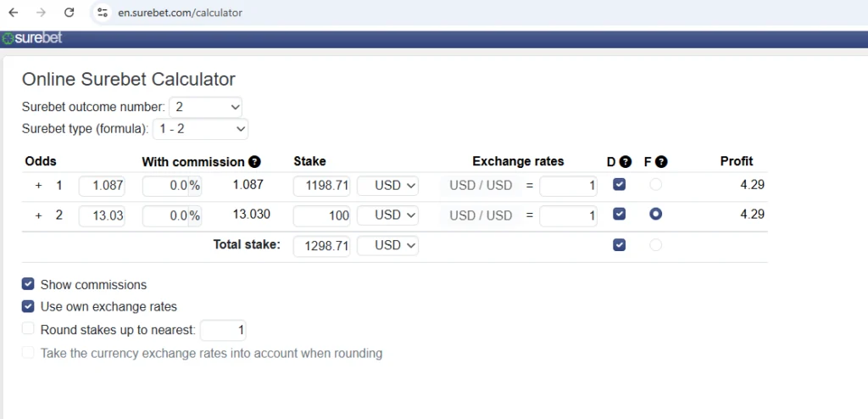Click the Exchange rates column header
This screenshot has height=419, width=868.
pos(518,161)
